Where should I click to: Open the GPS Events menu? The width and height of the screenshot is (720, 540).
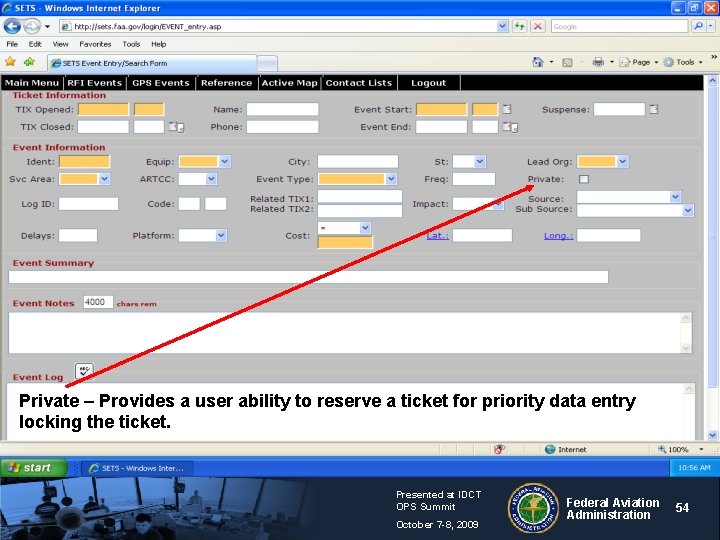pos(161,83)
